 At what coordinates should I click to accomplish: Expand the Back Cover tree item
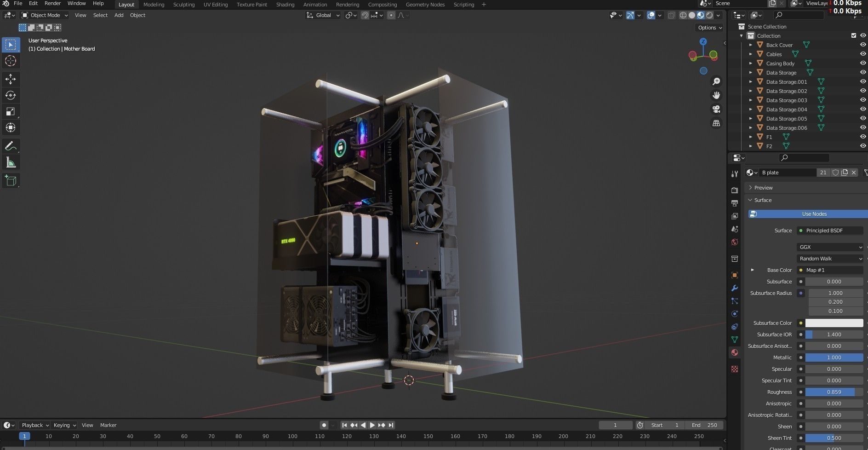[751, 45]
